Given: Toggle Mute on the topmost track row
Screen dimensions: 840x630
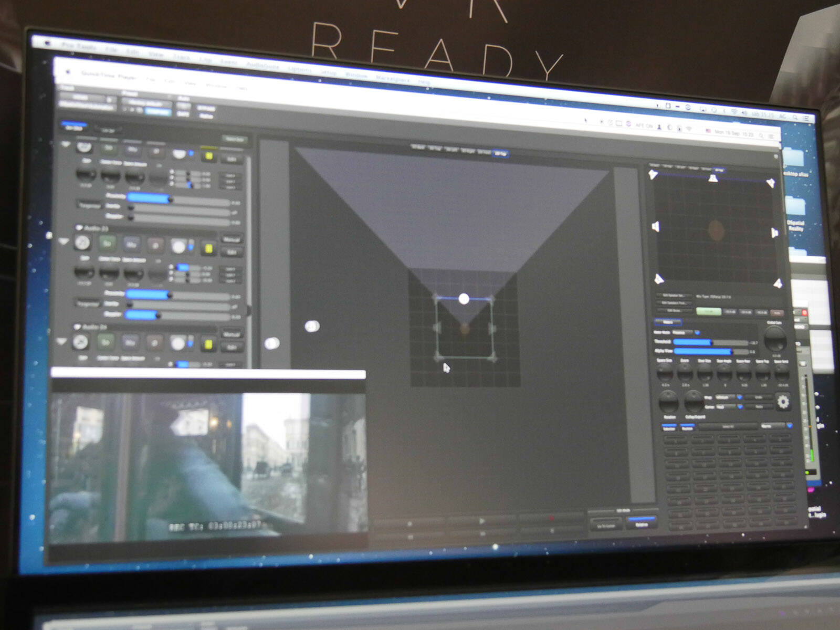Looking at the screenshot, I should (x=133, y=150).
